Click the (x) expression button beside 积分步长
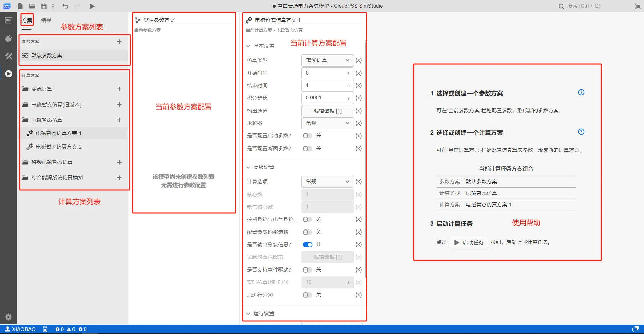This screenshot has height=334, width=644. coord(359,98)
